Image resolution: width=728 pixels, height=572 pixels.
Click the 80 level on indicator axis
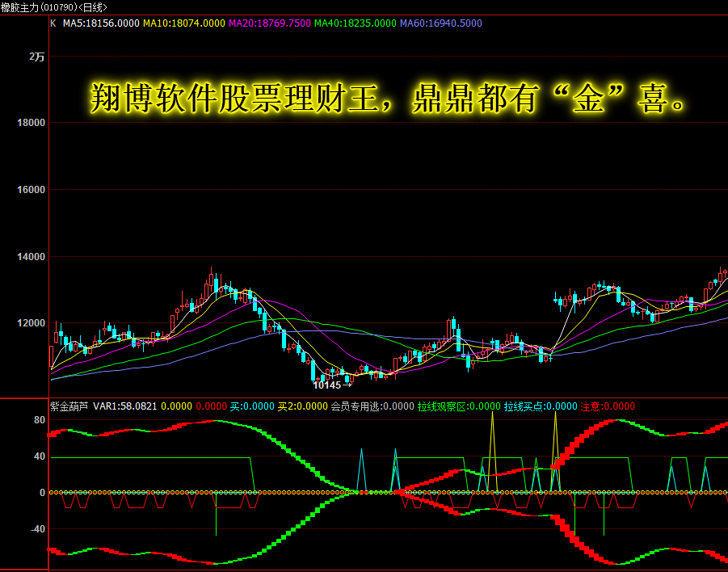(40, 420)
